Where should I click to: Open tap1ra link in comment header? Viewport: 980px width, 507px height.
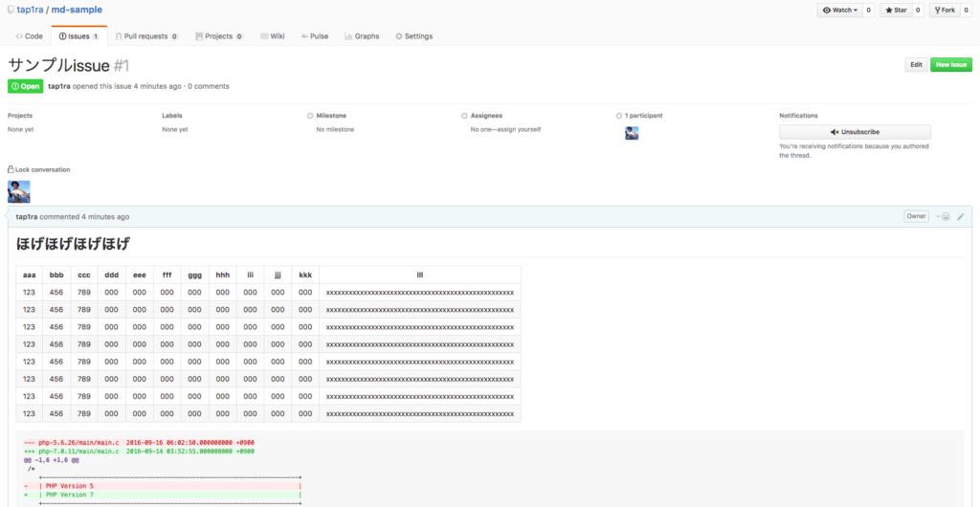[27, 216]
